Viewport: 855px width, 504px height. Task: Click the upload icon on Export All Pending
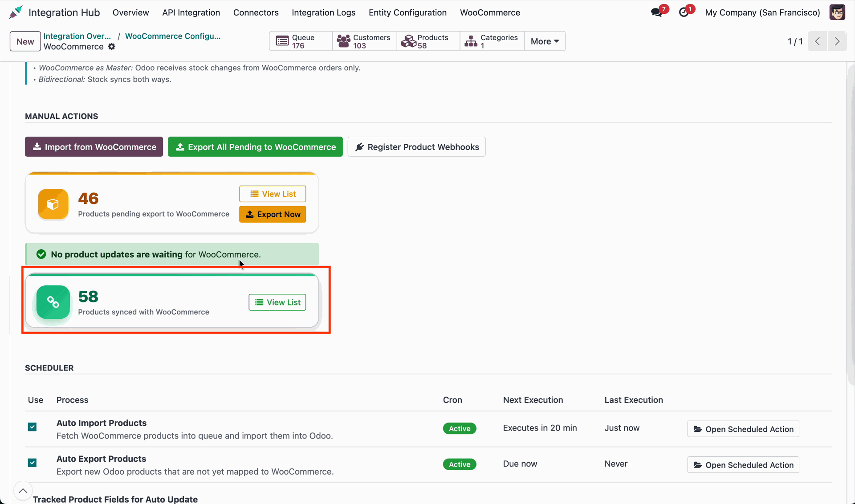(x=180, y=146)
